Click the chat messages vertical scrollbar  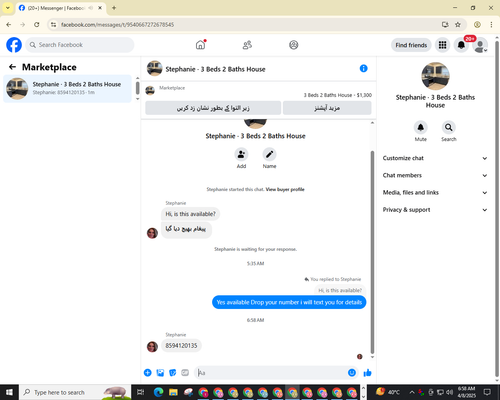click(372, 252)
